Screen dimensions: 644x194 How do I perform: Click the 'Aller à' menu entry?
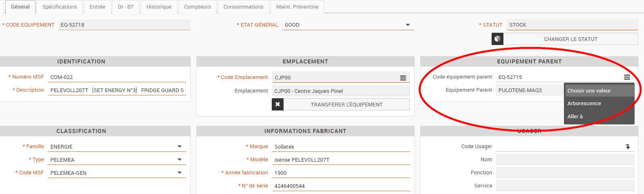coord(599,116)
